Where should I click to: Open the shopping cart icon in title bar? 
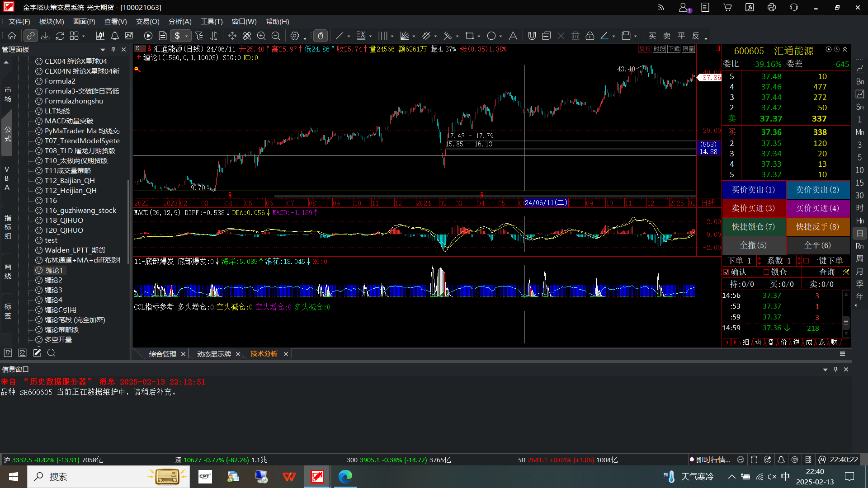727,7
